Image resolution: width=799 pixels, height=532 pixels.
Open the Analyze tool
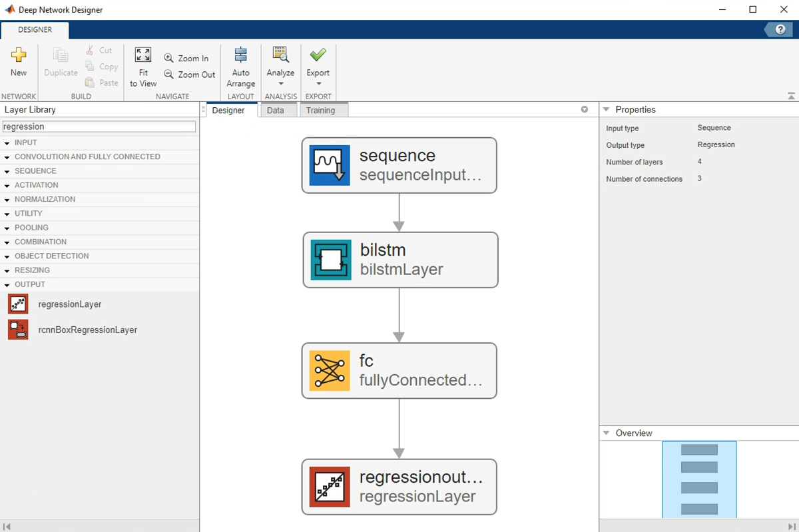tap(280, 56)
